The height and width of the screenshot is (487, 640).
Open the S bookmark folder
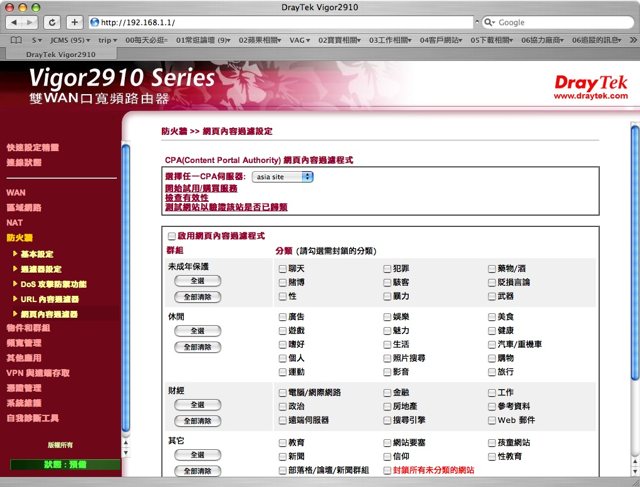point(37,40)
